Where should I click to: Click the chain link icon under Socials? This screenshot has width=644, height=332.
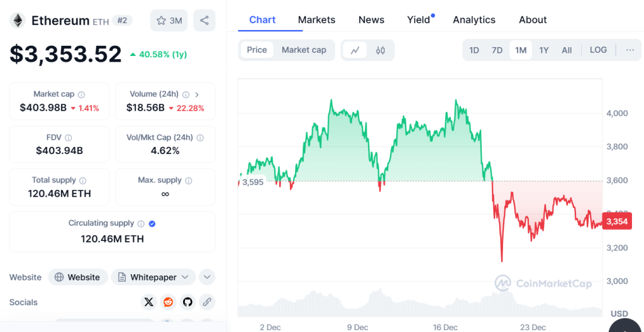tap(207, 302)
